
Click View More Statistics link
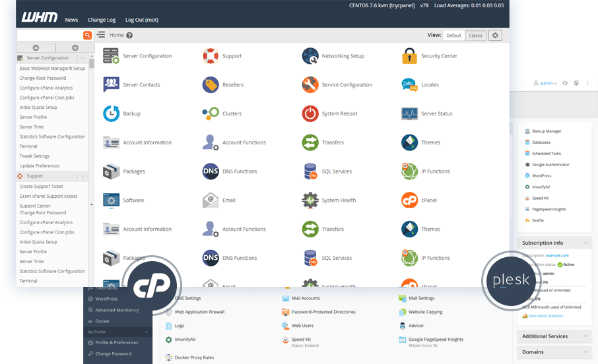(545, 316)
